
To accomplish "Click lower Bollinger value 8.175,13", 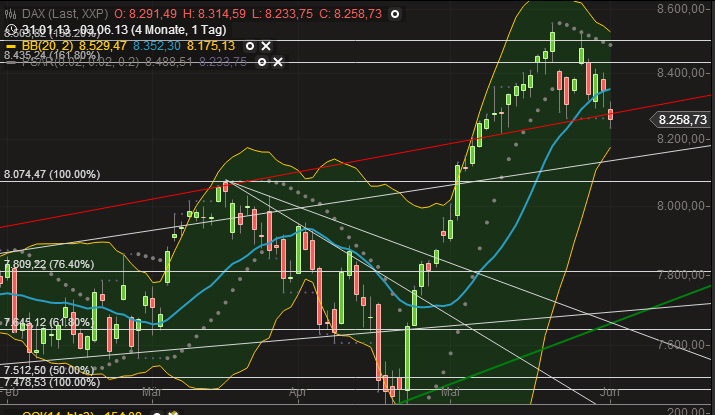I will pos(211,46).
